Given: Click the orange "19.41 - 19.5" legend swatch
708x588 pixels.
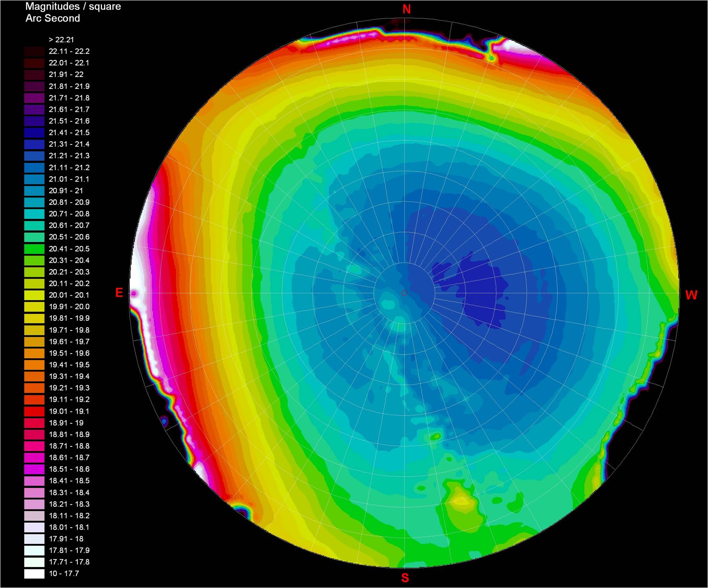Looking at the screenshot, I should tap(34, 365).
